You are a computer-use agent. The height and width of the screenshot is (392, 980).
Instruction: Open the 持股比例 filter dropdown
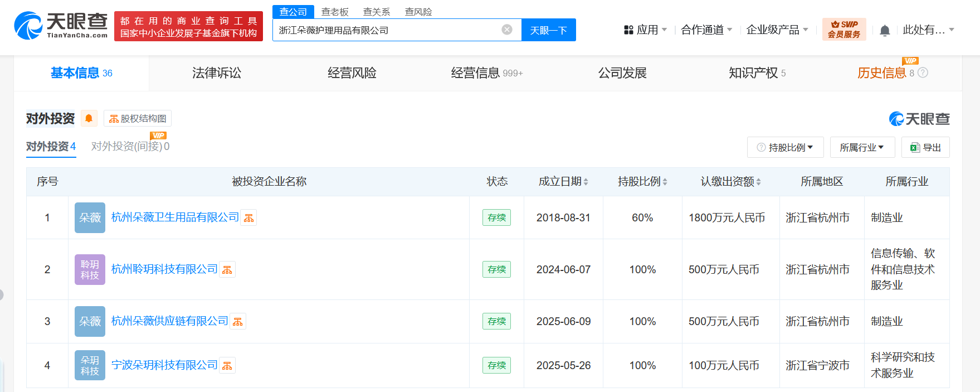pos(785,147)
